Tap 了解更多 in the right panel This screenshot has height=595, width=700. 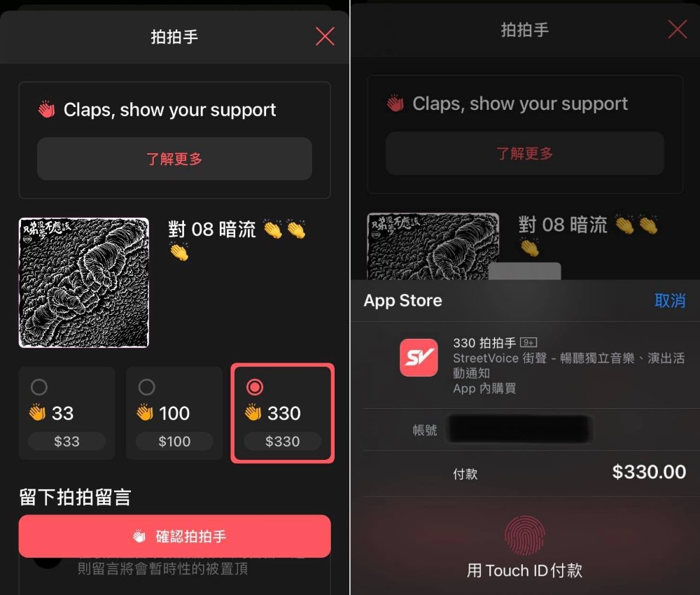click(525, 153)
